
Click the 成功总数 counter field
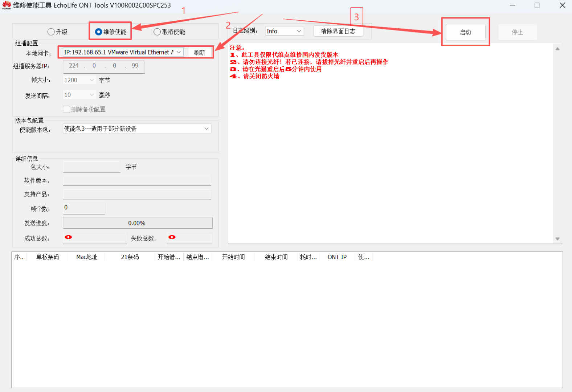[95, 238]
